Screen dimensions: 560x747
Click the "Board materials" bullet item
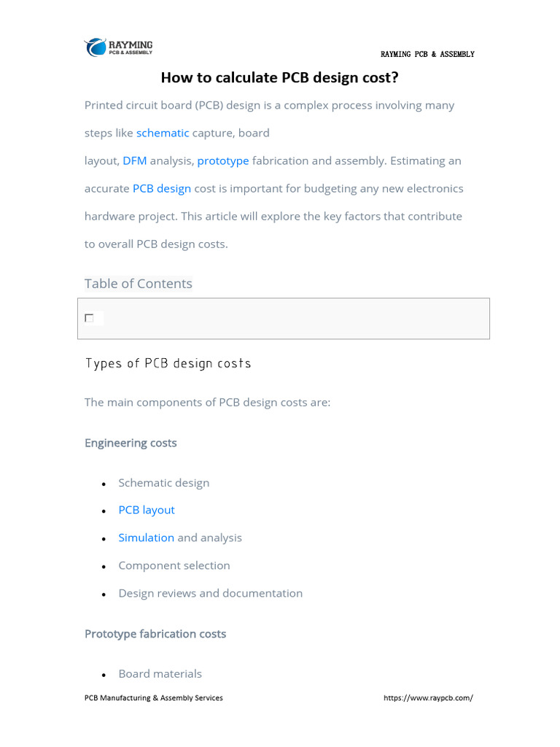[x=160, y=674]
